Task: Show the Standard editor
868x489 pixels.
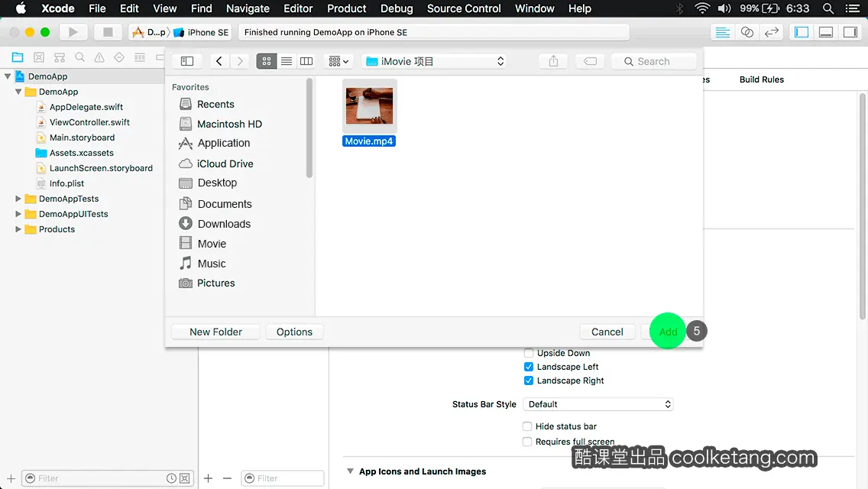Action: pos(722,32)
